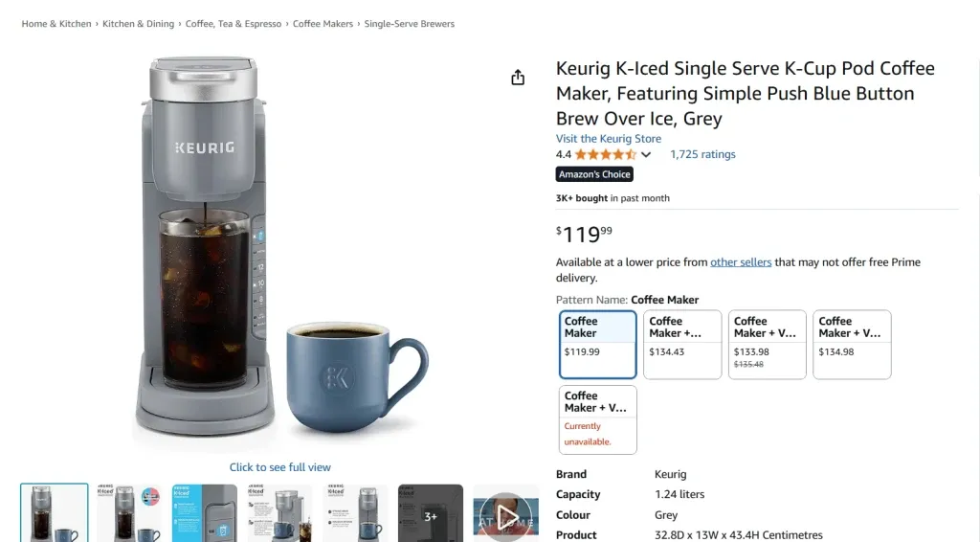Pick the $134.98 pattern option
The height and width of the screenshot is (542, 980).
(x=852, y=345)
